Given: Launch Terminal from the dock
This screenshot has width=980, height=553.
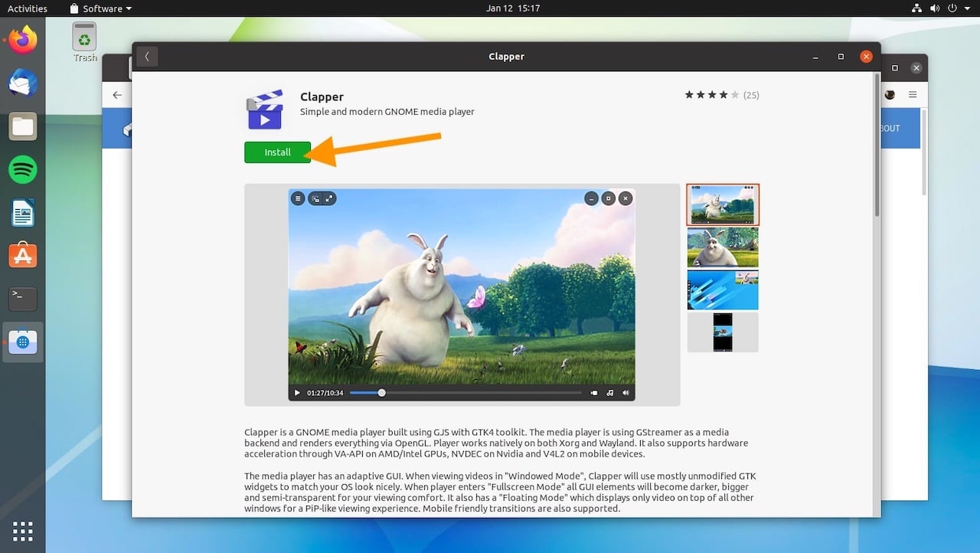Looking at the screenshot, I should click(x=23, y=299).
